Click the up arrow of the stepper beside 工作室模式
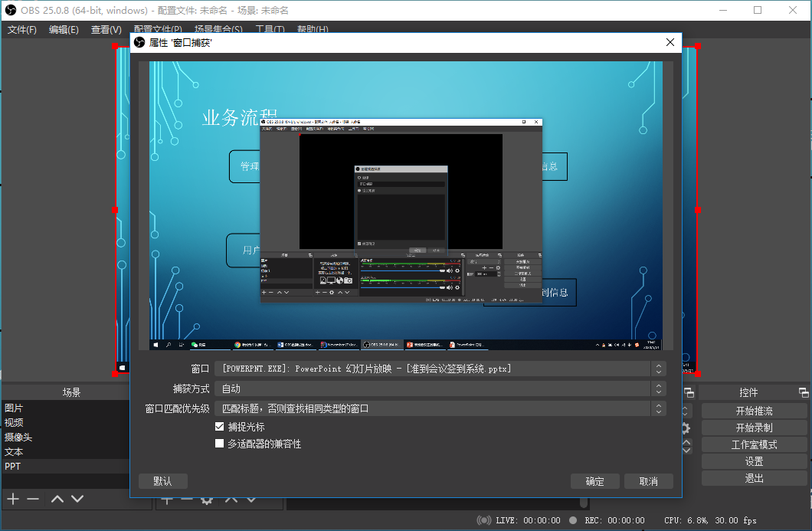 click(686, 442)
